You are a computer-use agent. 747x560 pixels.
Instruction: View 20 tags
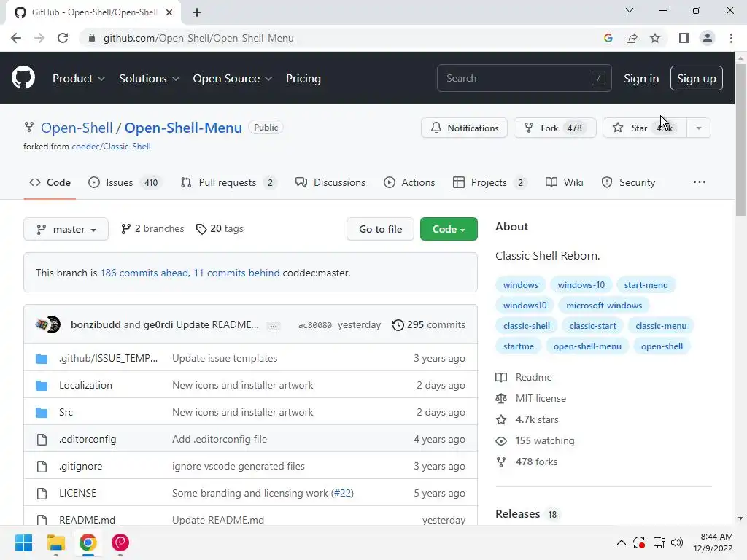point(220,228)
